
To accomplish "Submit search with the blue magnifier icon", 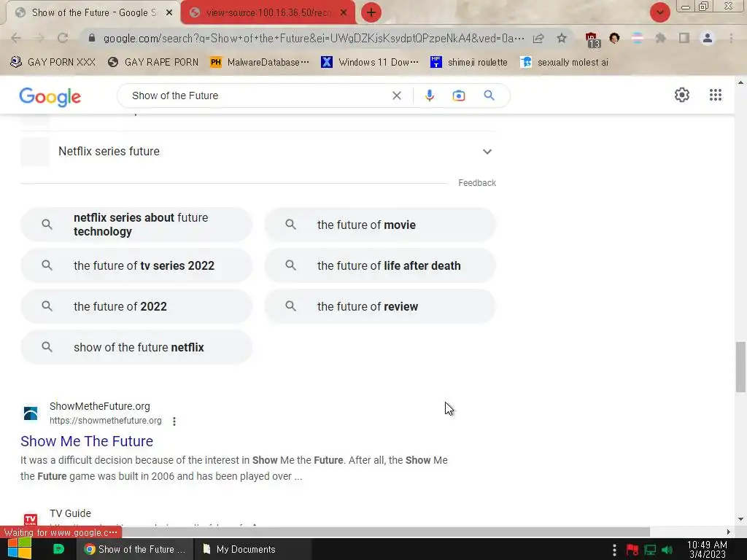I will [x=489, y=96].
